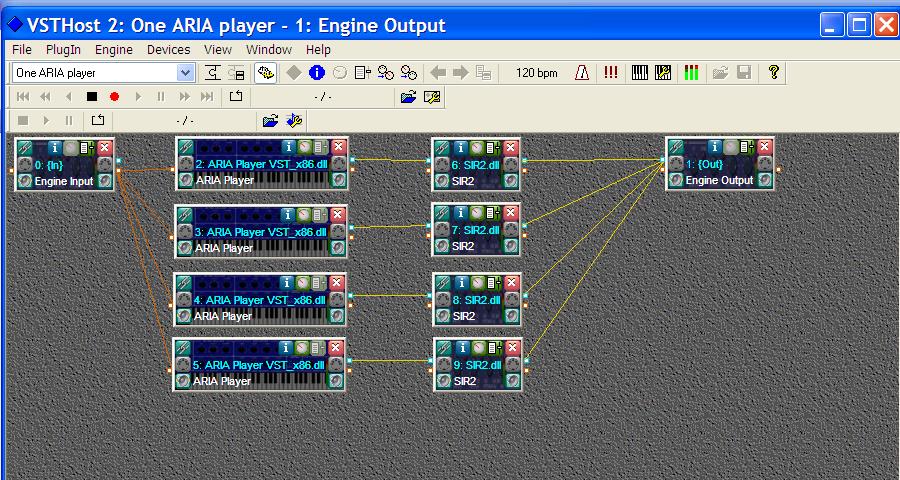Click the piano keyboard bar icon

point(639,73)
